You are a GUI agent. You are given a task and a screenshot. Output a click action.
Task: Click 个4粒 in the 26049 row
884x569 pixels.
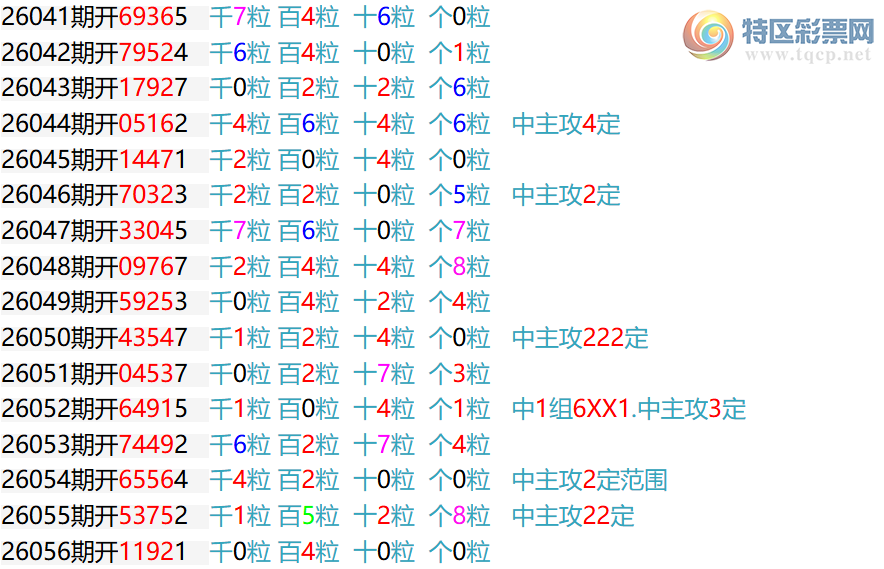(459, 302)
